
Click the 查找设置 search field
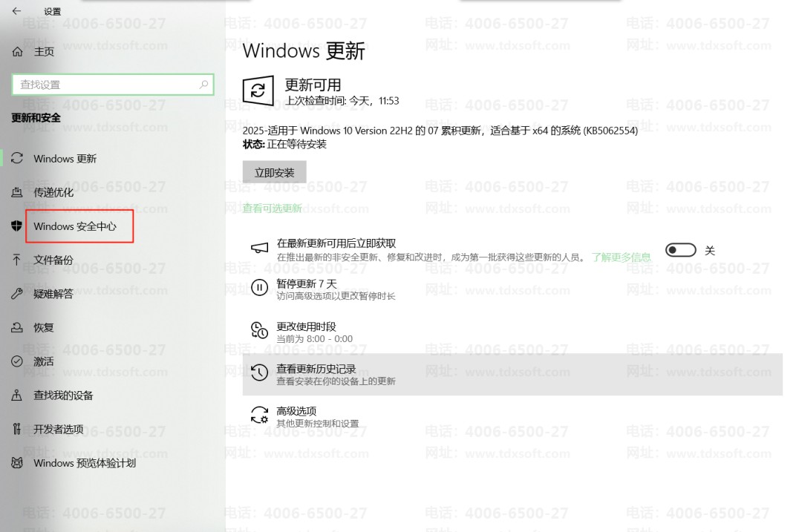113,85
